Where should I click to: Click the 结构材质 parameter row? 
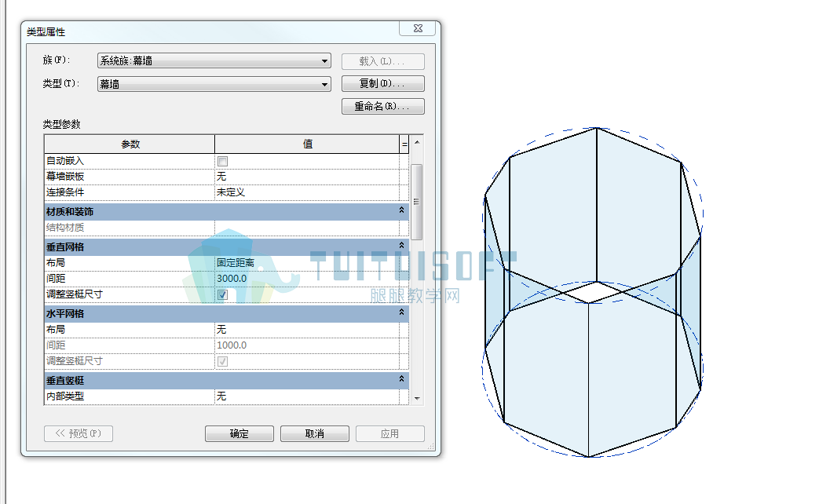pyautogui.click(x=227, y=228)
